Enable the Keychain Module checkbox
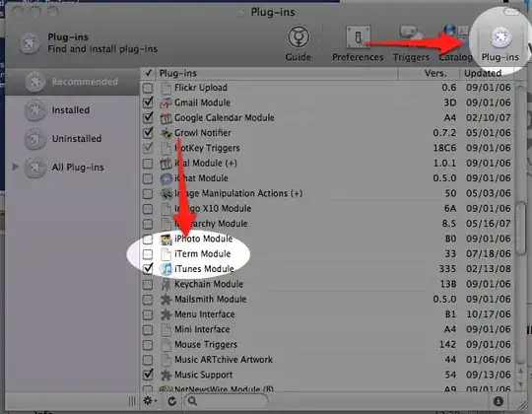Image resolution: width=532 pixels, height=414 pixels. pos(148,284)
